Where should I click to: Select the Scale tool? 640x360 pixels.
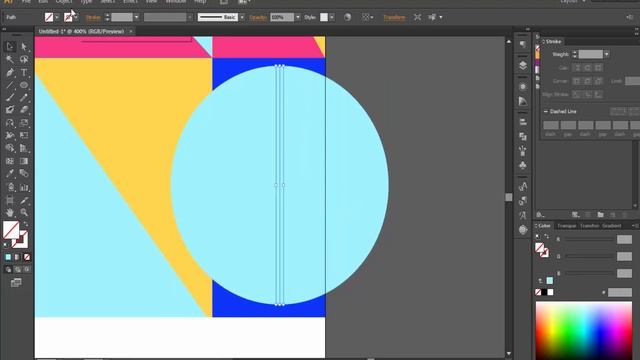[x=24, y=123]
